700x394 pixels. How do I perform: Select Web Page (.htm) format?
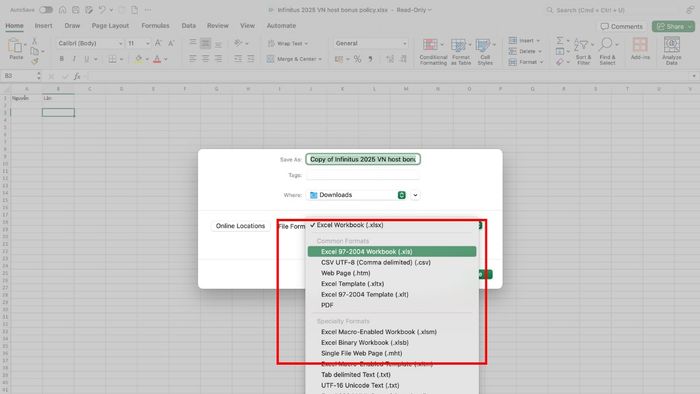click(392, 273)
